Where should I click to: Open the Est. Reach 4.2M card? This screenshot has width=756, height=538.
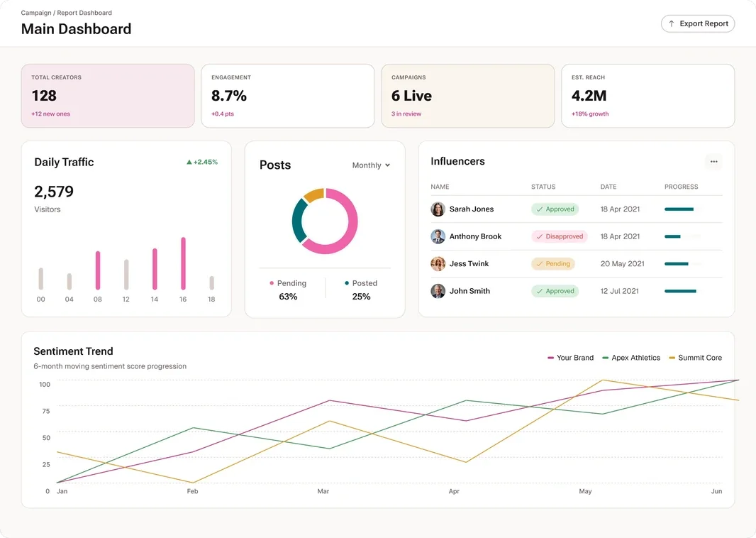tap(648, 96)
